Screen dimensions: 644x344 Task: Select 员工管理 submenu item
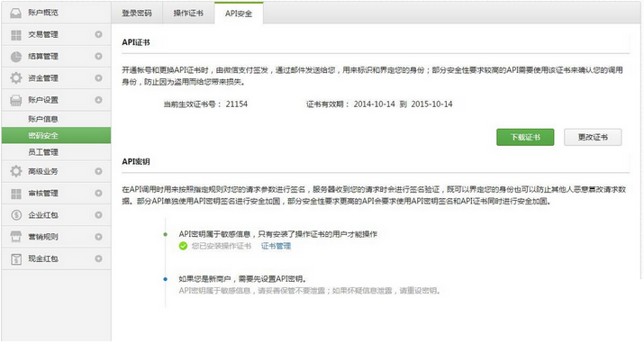[43, 152]
